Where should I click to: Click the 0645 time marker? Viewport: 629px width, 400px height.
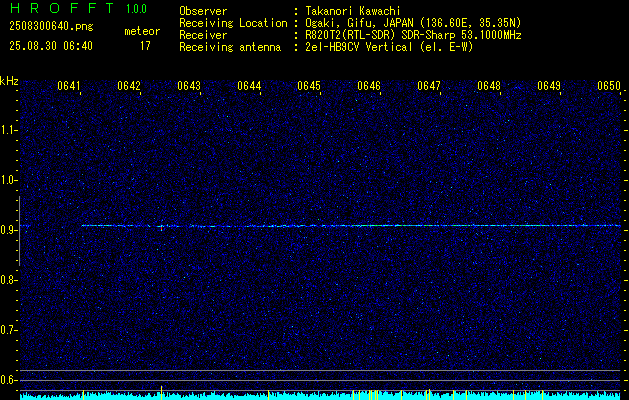pyautogui.click(x=309, y=86)
